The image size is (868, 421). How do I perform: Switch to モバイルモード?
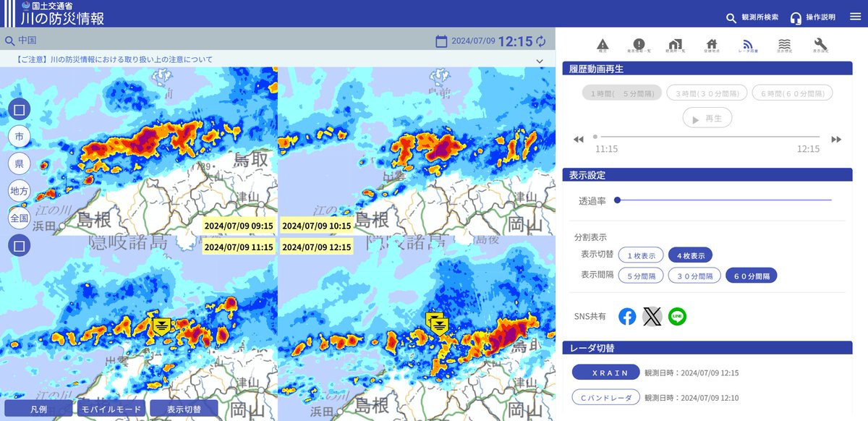pyautogui.click(x=111, y=409)
